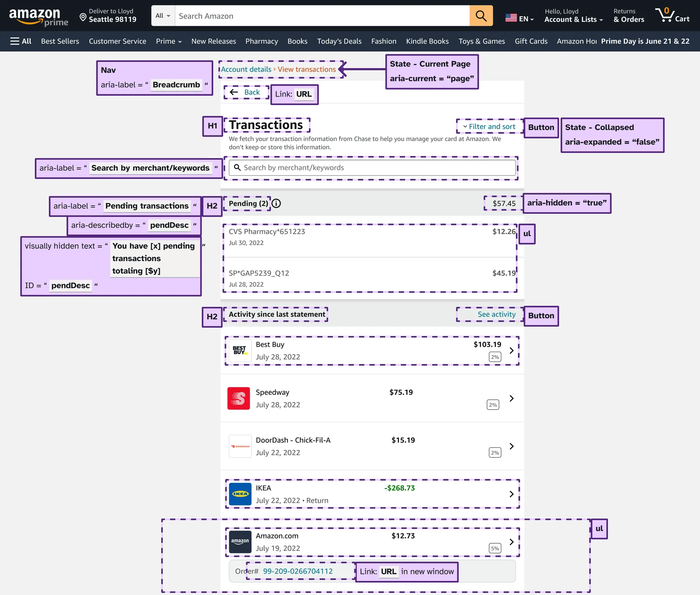Open IKEA return transaction chevron
The width and height of the screenshot is (700, 595).
coord(511,494)
